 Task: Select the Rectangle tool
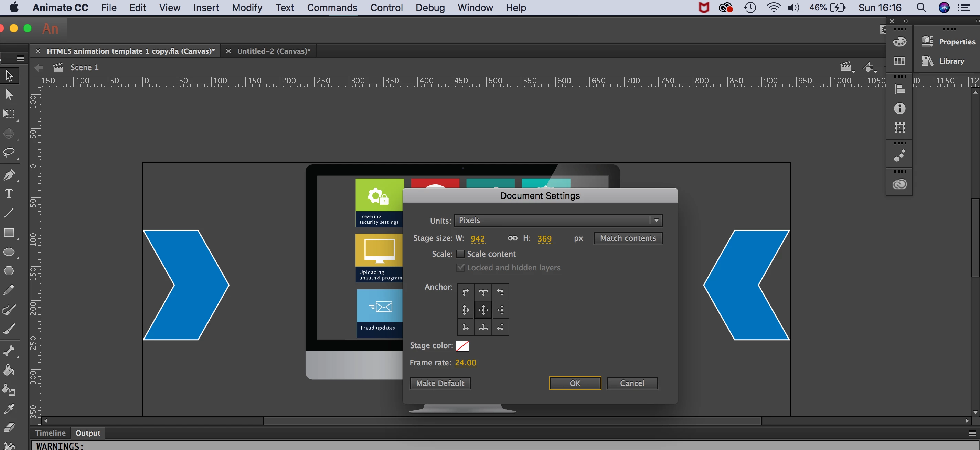click(9, 233)
